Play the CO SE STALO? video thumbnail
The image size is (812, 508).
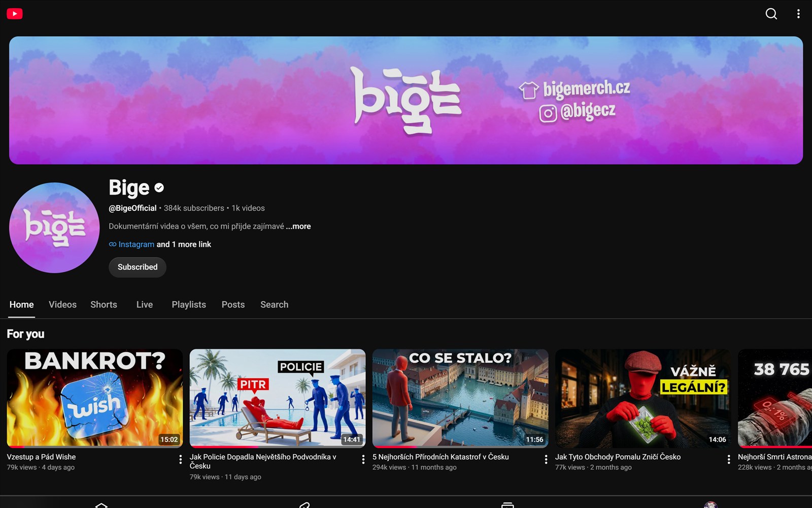460,398
